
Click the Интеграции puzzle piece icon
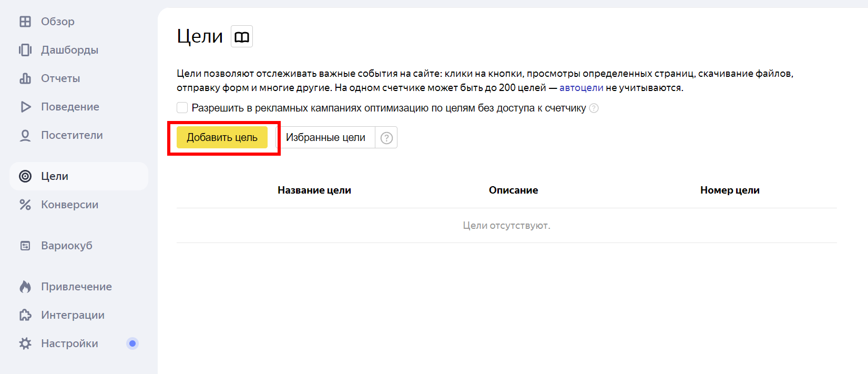[x=25, y=315]
